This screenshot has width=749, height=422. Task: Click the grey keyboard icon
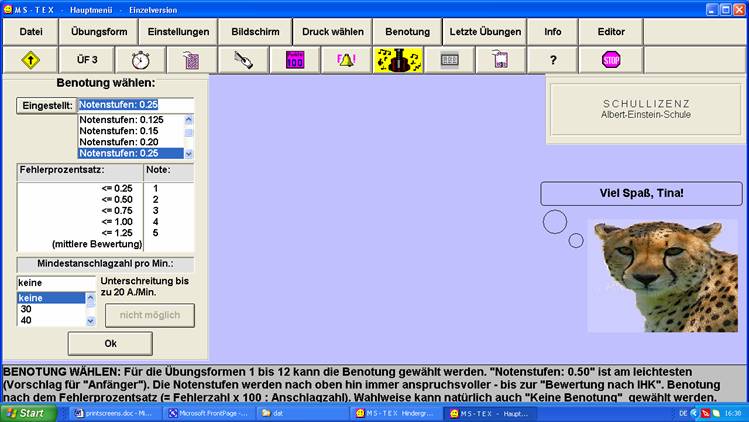449,60
